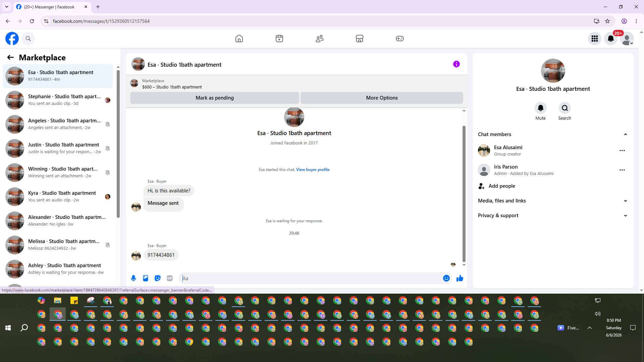Close the Messenger Facebook tab
The height and width of the screenshot is (362, 644).
coord(86,7)
